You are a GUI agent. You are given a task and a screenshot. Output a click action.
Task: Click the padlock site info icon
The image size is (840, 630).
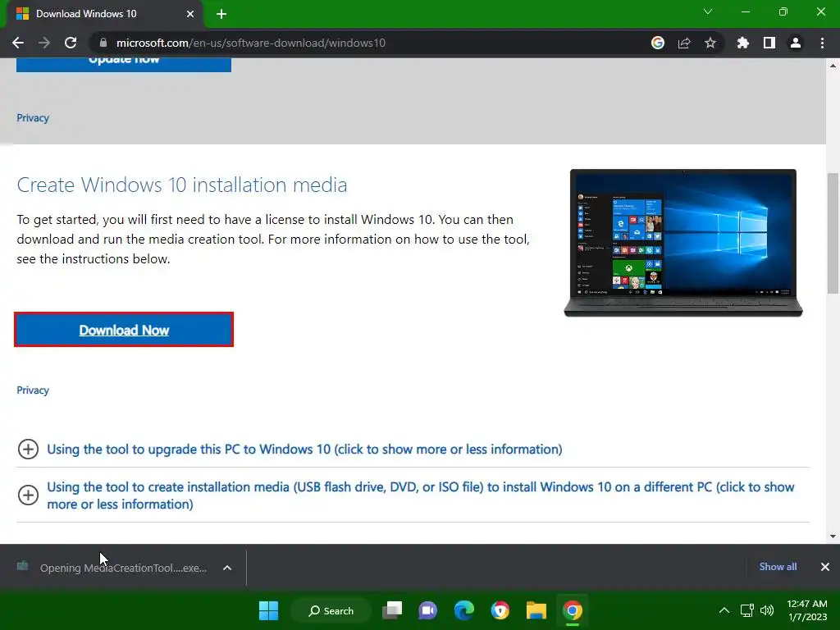pos(103,43)
